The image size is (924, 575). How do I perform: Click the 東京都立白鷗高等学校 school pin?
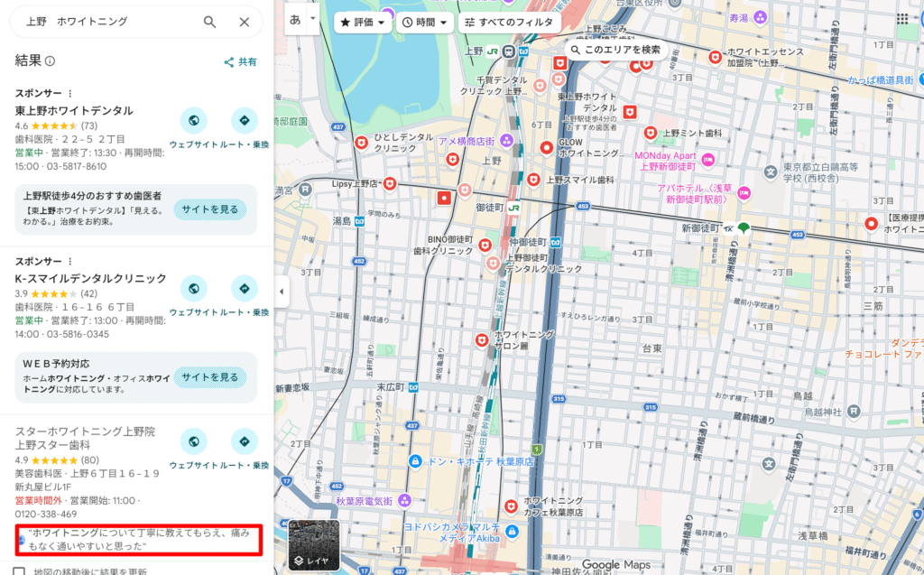[771, 172]
